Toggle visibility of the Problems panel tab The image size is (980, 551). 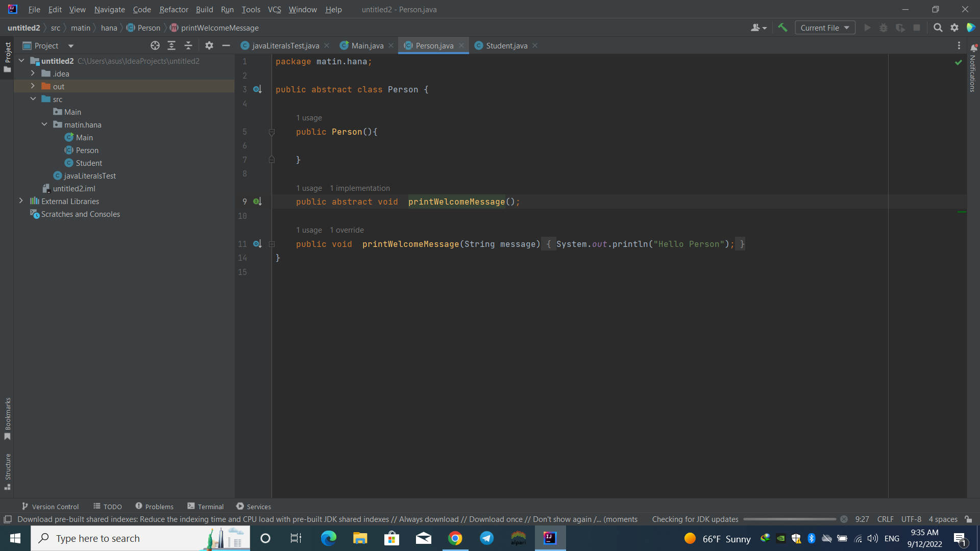tap(154, 507)
